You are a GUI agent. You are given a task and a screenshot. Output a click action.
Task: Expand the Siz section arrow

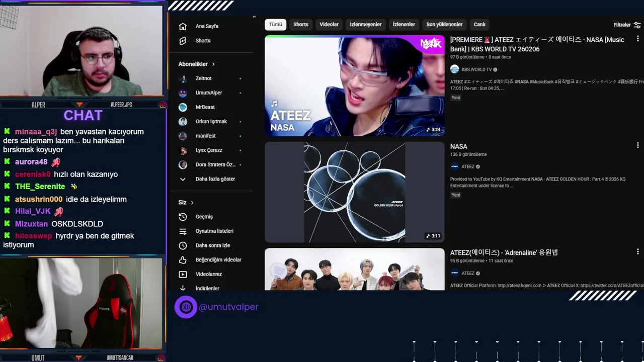pyautogui.click(x=192, y=203)
